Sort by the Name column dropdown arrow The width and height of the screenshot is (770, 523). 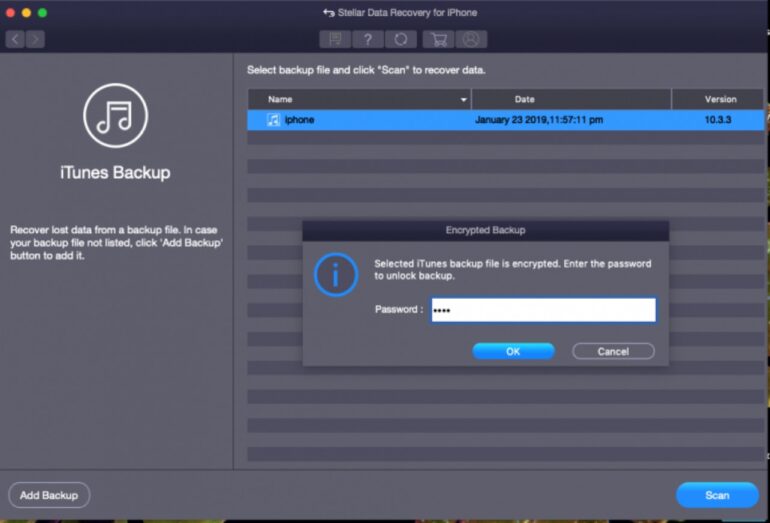[x=463, y=100]
